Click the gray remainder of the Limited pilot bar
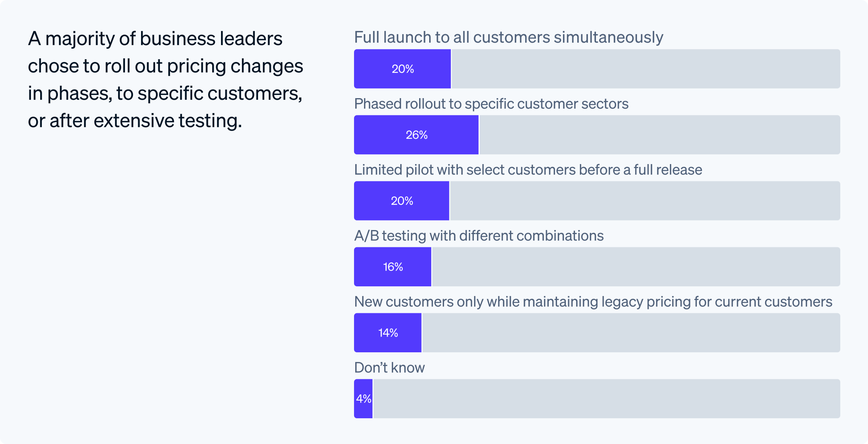 click(645, 201)
